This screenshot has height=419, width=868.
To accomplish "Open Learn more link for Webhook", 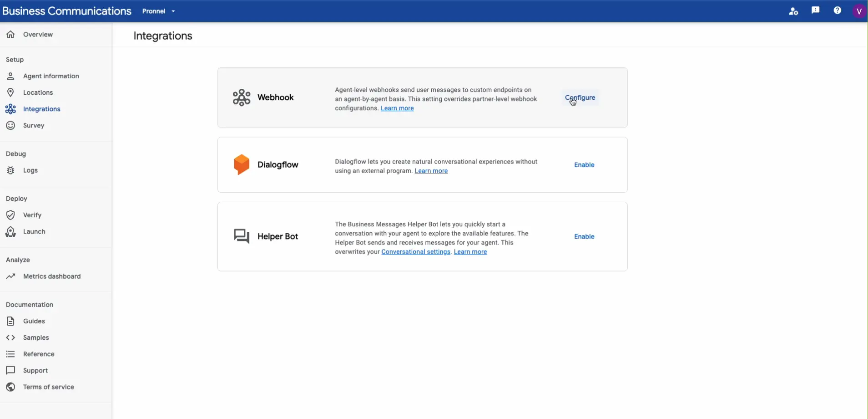I will pyautogui.click(x=397, y=108).
